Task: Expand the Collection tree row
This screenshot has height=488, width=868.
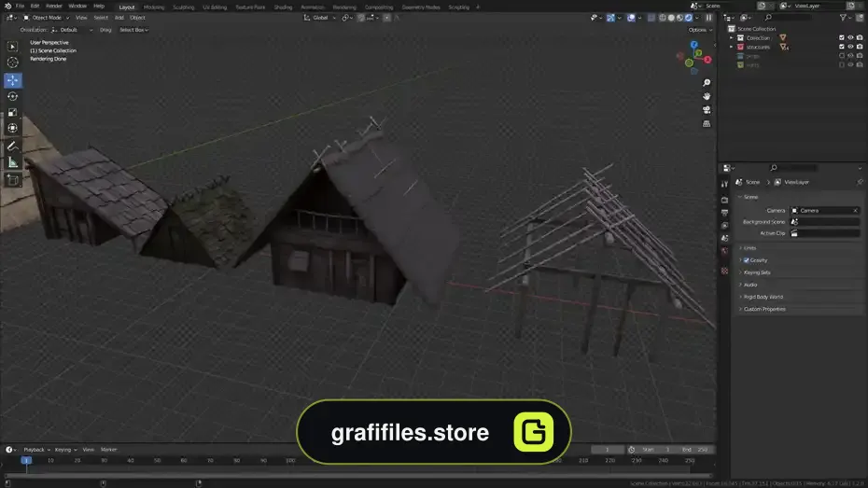Action: (x=732, y=38)
